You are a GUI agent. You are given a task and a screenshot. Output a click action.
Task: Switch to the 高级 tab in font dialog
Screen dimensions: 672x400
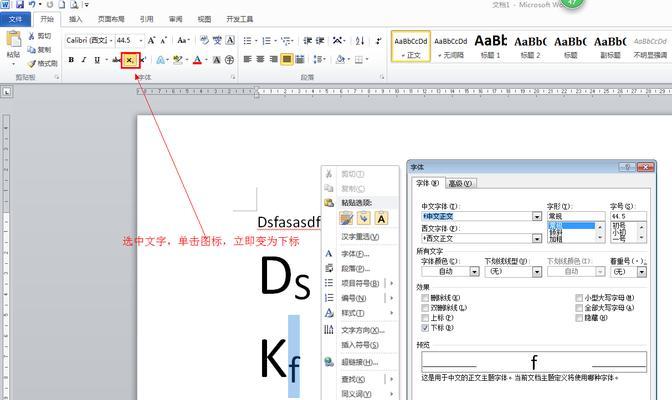tap(461, 183)
